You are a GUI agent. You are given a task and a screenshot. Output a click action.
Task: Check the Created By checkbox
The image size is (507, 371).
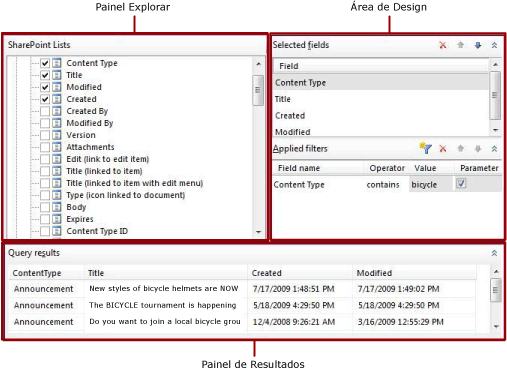click(x=45, y=111)
